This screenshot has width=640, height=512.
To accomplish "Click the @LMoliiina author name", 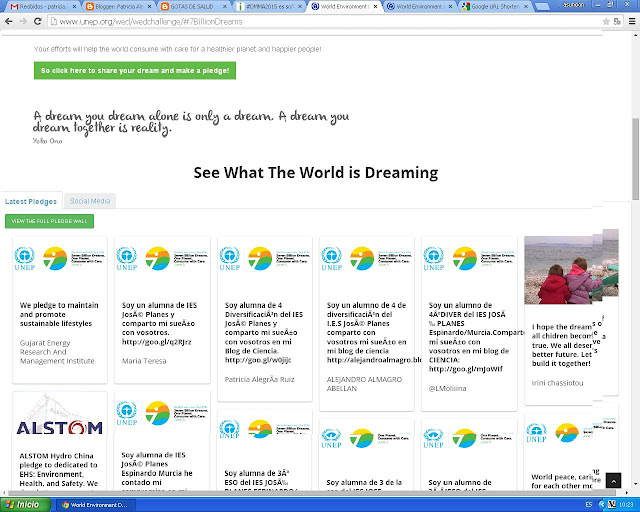I will tap(447, 388).
